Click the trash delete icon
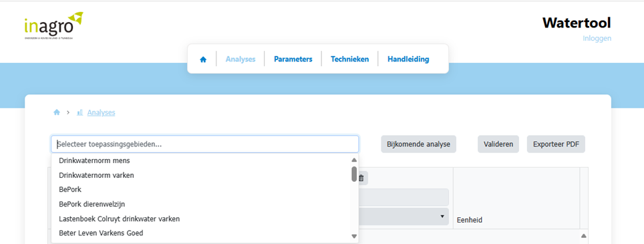Image resolution: width=644 pixels, height=244 pixels. coord(361,178)
